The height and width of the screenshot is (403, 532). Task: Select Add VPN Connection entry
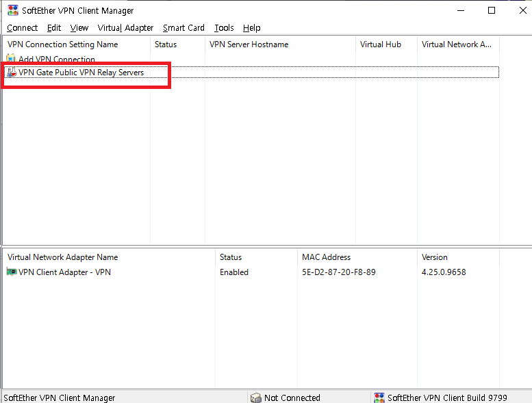coord(57,59)
